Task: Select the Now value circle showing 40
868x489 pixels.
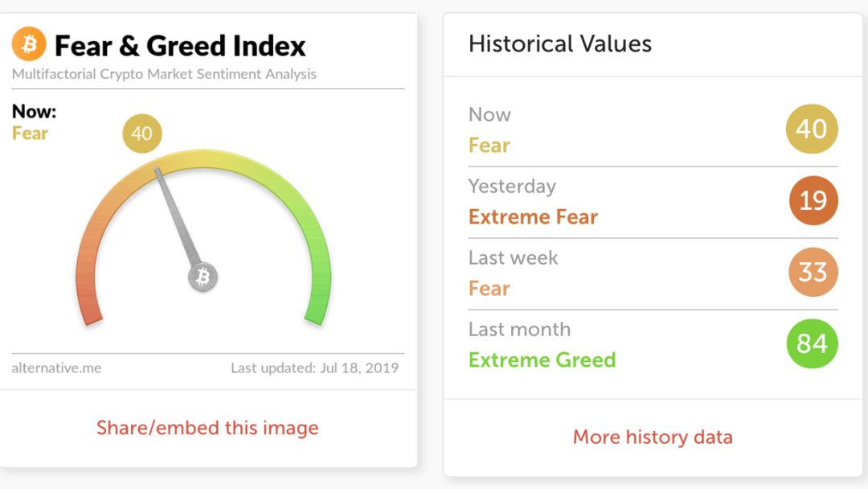Action: [812, 129]
